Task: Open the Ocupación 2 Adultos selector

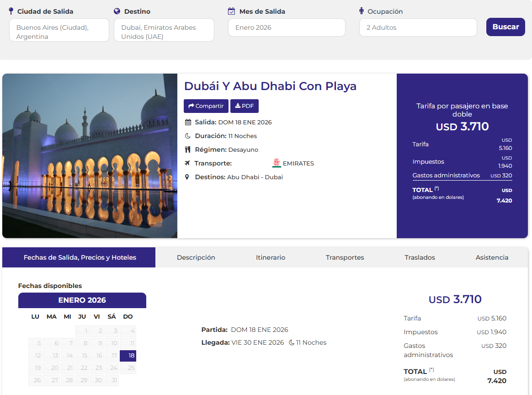Action: pyautogui.click(x=418, y=27)
